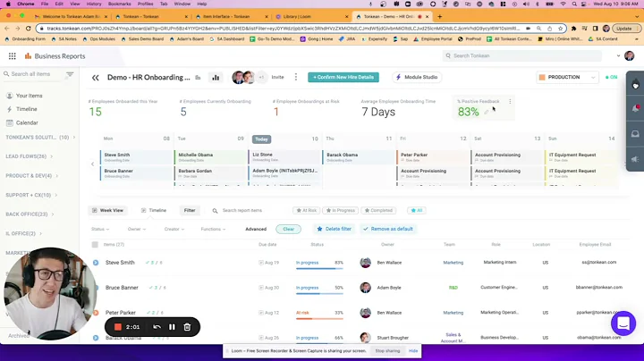The image size is (644, 361).
Task: Click Delete filter button
Action: (334, 229)
